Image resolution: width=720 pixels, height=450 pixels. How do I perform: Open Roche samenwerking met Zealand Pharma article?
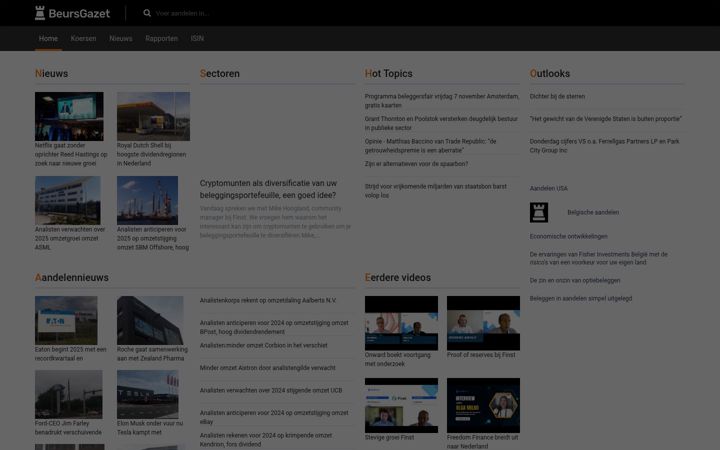point(152,354)
